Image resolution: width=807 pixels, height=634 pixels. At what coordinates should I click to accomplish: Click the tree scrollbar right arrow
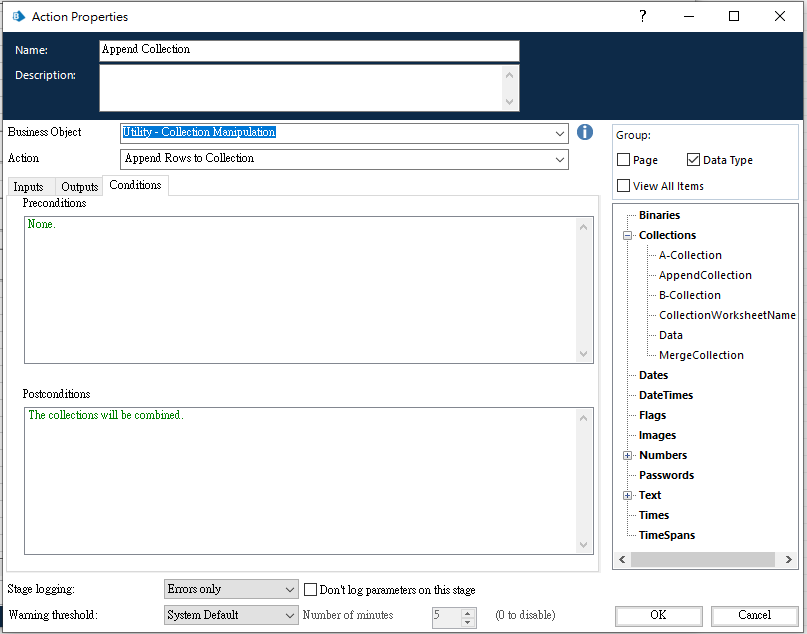click(x=788, y=560)
